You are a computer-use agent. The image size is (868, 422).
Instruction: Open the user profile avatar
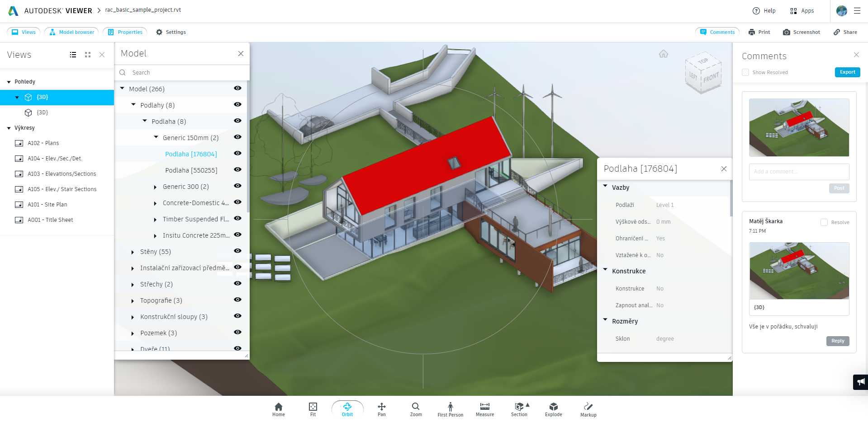click(x=842, y=11)
